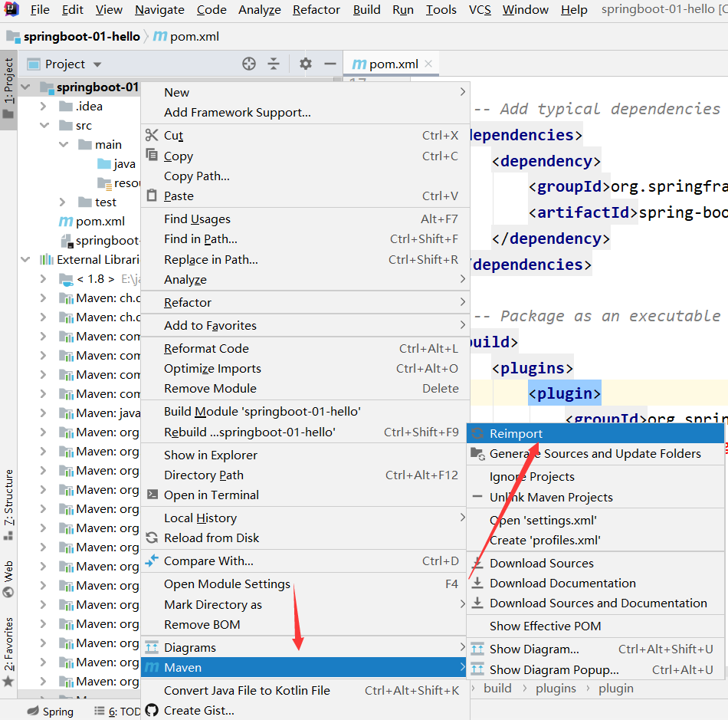
Task: Select Create 'profiles.xml'
Action: point(545,541)
